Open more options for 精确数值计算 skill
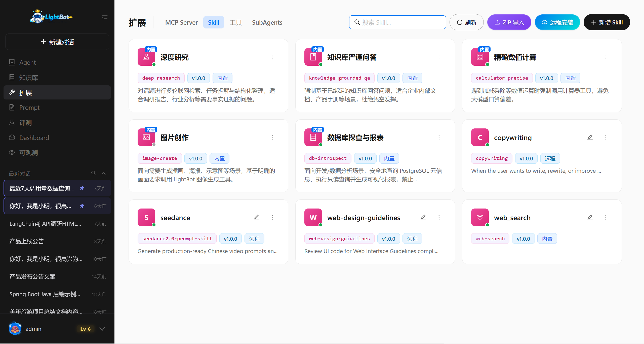 pos(606,57)
